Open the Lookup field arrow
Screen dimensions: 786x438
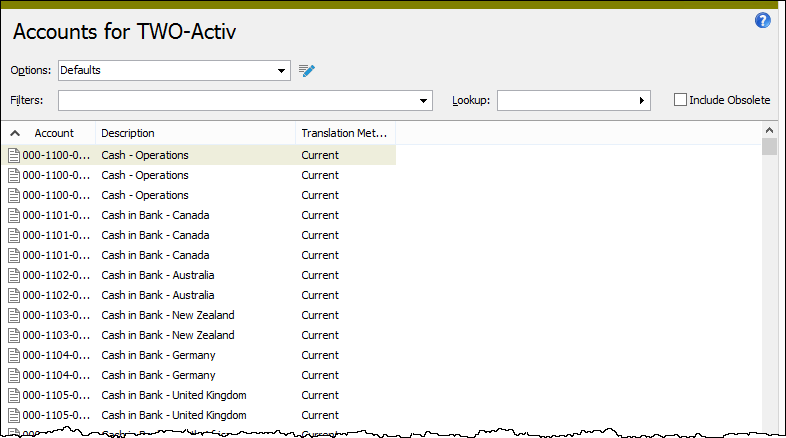coord(642,101)
